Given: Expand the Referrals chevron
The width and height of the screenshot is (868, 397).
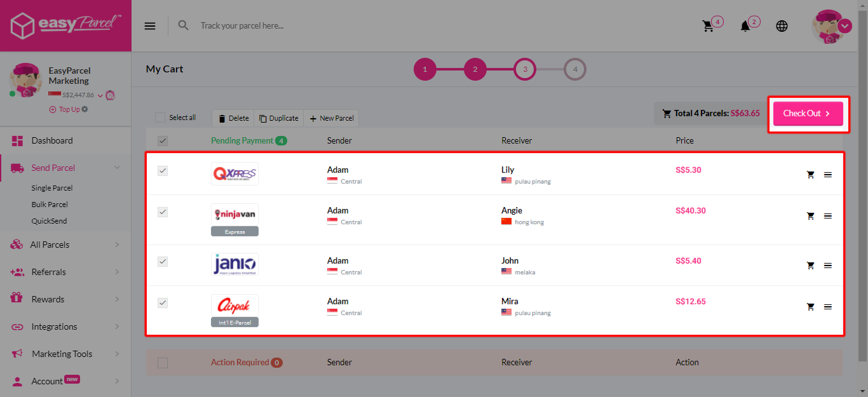Looking at the screenshot, I should [117, 272].
